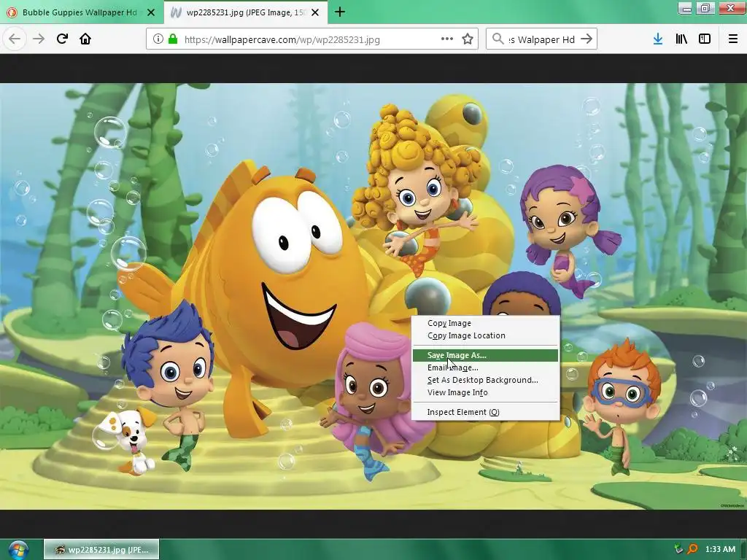Click the orange magnifier tray icon

pos(692,549)
